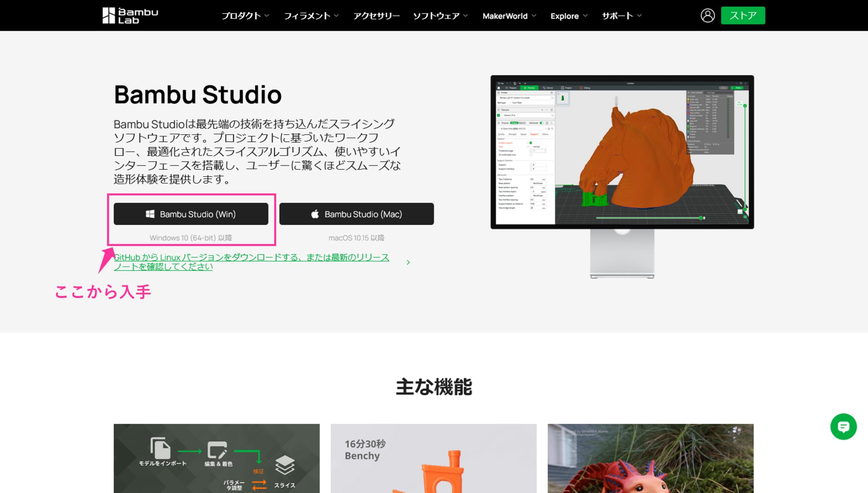Click the Slice layers icon in workflow card
The image size is (868, 493).
click(x=284, y=465)
